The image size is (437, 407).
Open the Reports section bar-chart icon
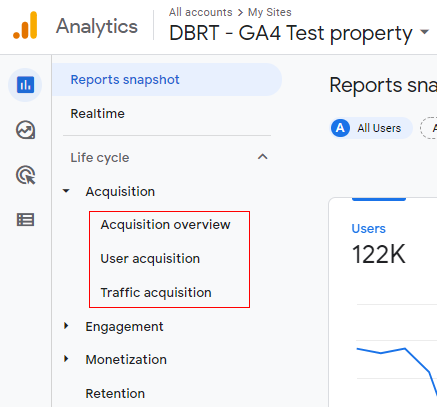25,85
